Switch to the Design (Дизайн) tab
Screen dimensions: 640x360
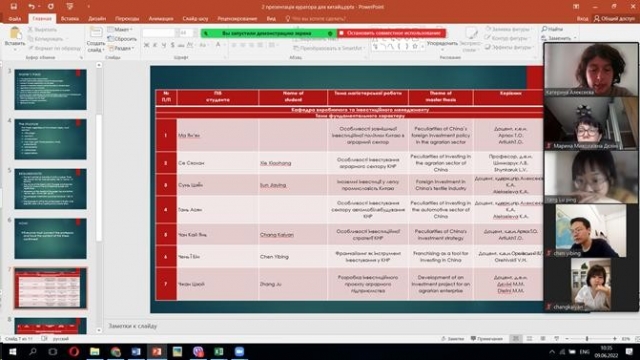(97, 19)
